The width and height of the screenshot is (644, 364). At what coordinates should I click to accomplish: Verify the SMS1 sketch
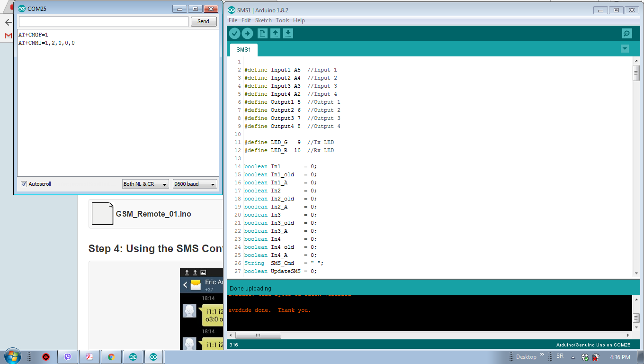tap(234, 33)
